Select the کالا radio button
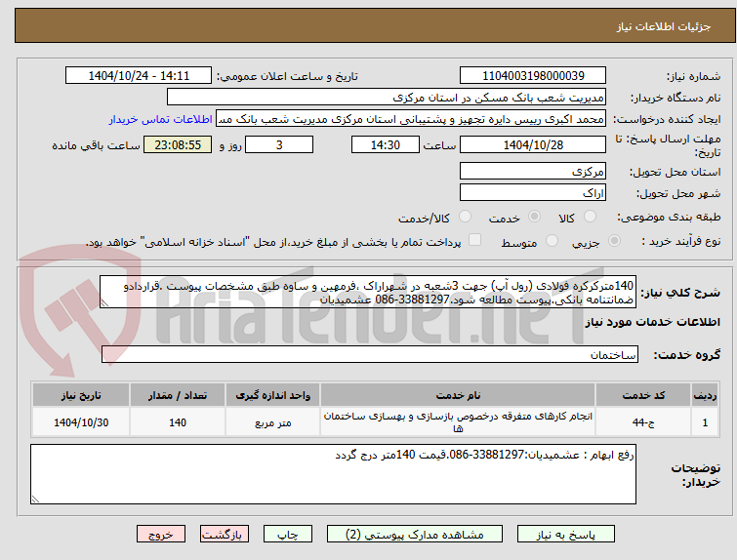The image size is (737, 560). (590, 217)
